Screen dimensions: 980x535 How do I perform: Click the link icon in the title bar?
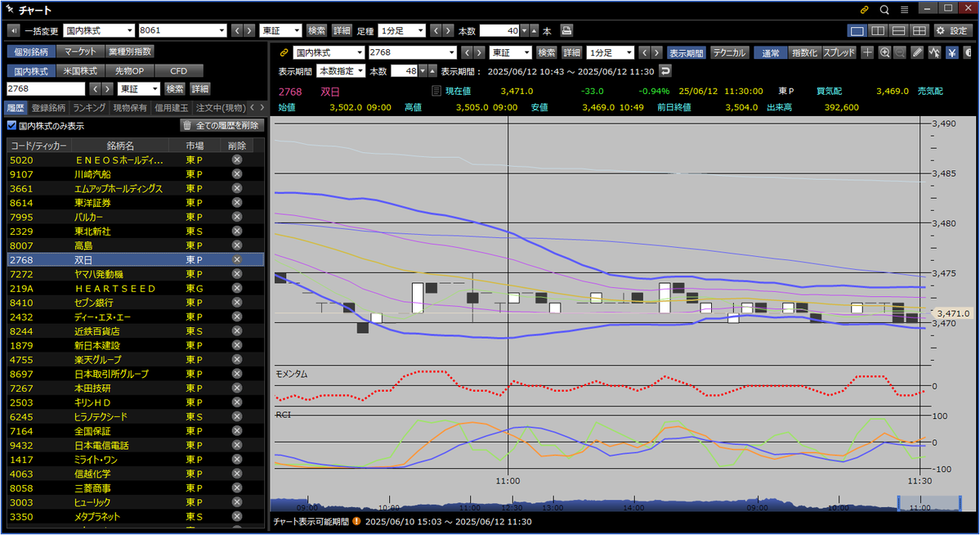click(865, 9)
